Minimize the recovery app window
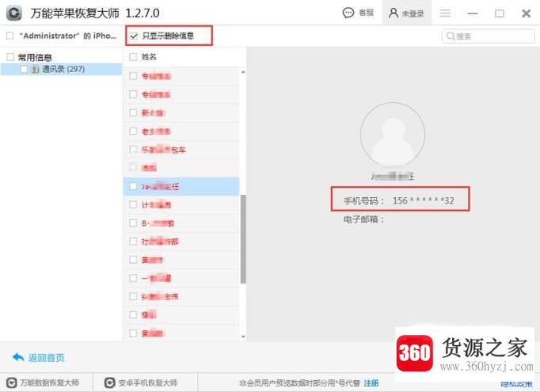Screen dimensions: 540x392 pos(473,13)
